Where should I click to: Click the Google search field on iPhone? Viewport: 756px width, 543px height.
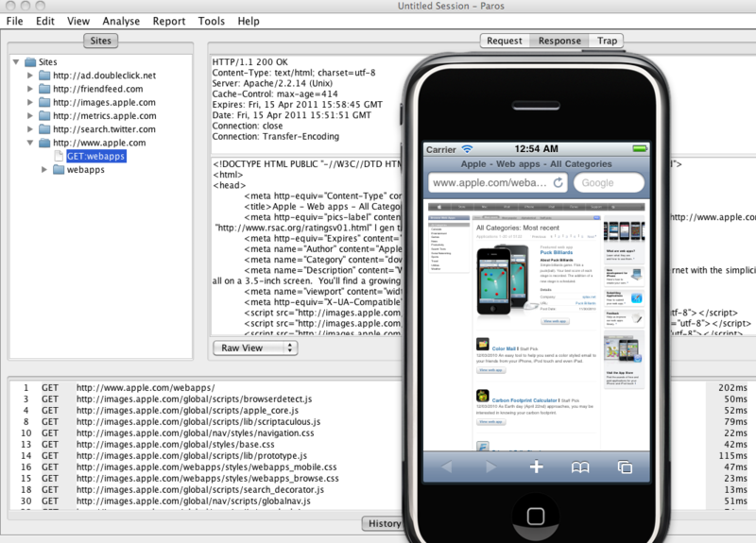[610, 182]
